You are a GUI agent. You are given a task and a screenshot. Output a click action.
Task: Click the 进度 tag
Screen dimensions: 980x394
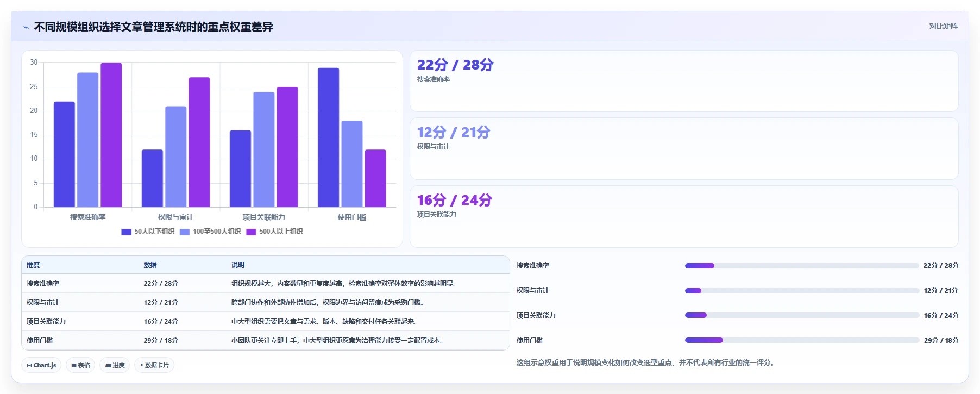click(x=115, y=365)
